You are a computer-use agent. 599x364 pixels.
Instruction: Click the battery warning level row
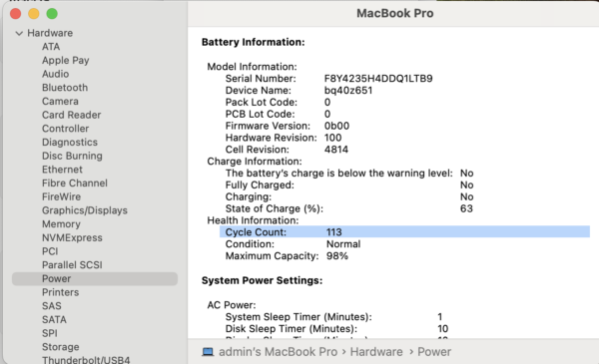click(349, 174)
